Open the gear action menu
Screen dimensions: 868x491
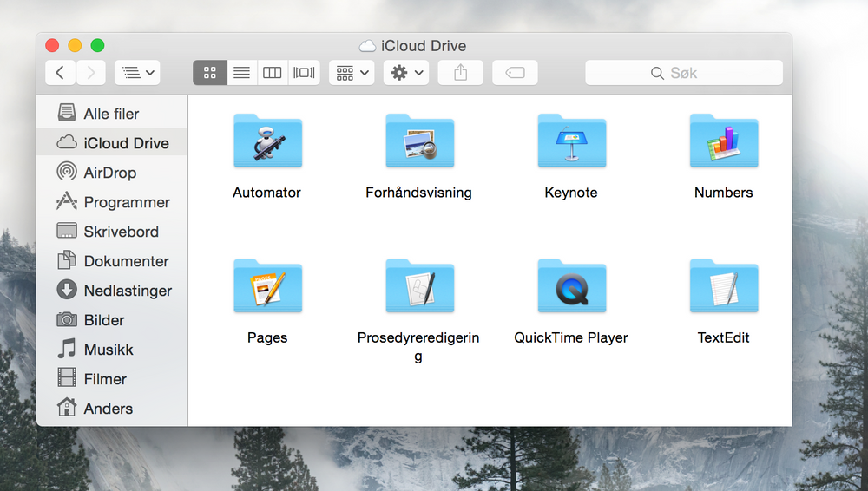(x=406, y=73)
